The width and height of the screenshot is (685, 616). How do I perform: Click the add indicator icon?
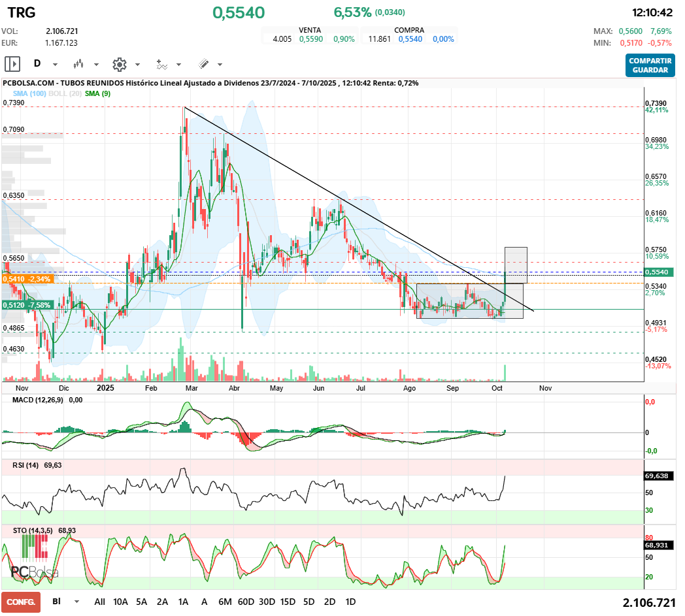[x=161, y=64]
